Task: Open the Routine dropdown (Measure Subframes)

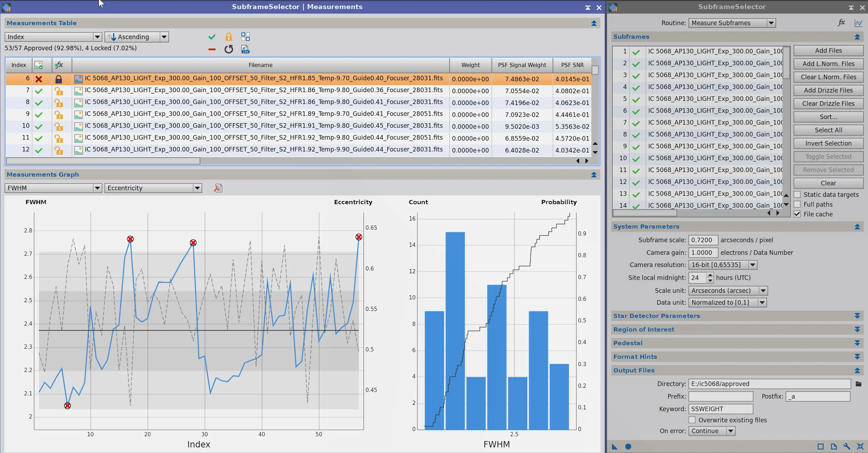Action: click(x=732, y=23)
